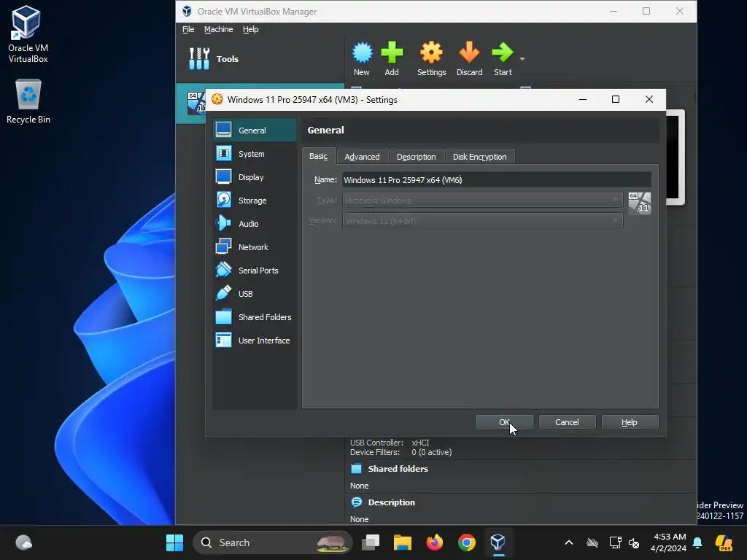Click the muted volume tray icon
The width and height of the screenshot is (747, 560).
click(634, 542)
